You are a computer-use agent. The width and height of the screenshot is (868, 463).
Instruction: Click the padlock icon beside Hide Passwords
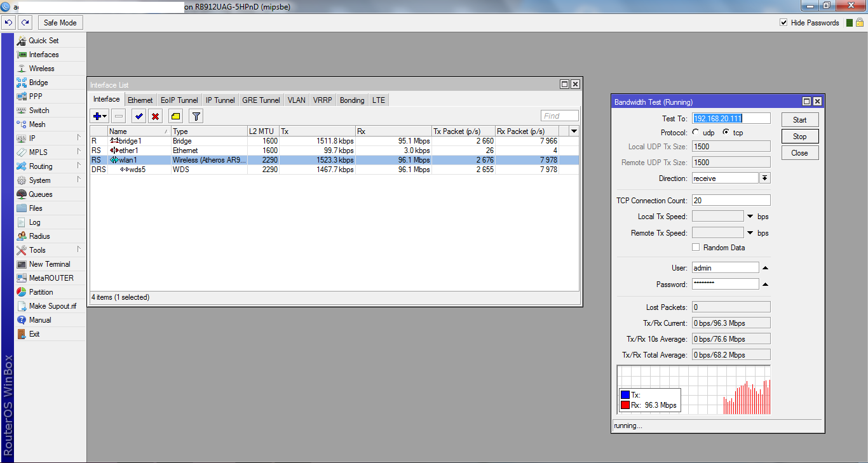(859, 23)
